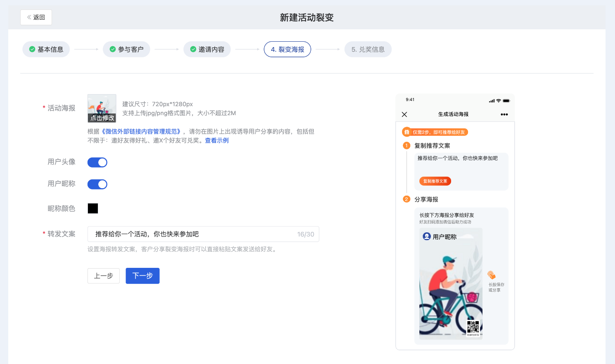The width and height of the screenshot is (615, 364).
Task: Click the QR code on preview poster
Action: point(473,327)
